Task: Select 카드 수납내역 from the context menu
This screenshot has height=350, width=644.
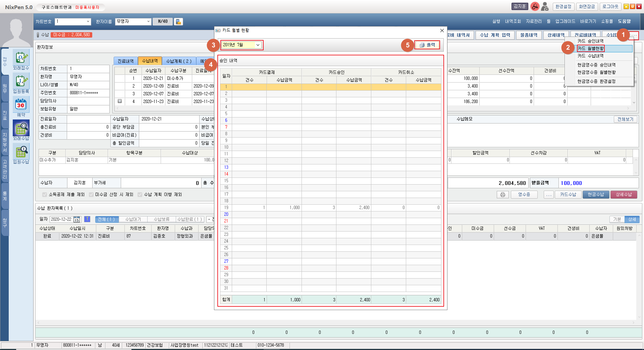Action: [x=590, y=56]
